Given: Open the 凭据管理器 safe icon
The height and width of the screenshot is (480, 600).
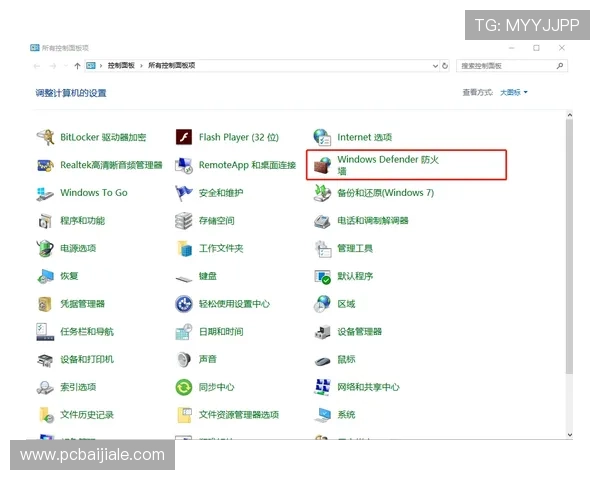Looking at the screenshot, I should pyautogui.click(x=45, y=304).
